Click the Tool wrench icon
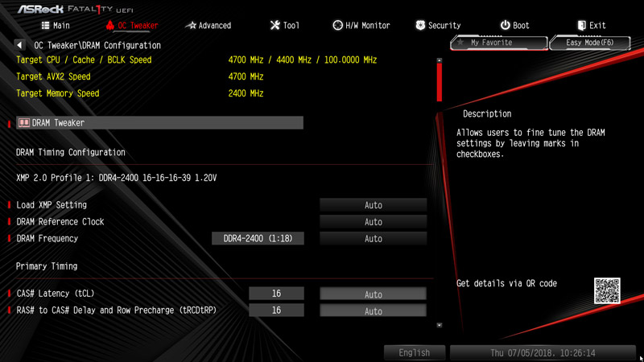 point(275,26)
